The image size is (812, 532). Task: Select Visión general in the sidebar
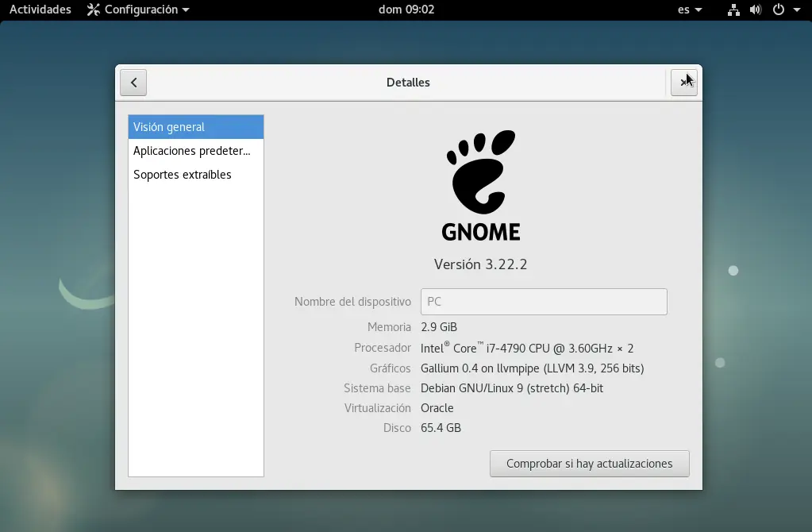pyautogui.click(x=196, y=127)
